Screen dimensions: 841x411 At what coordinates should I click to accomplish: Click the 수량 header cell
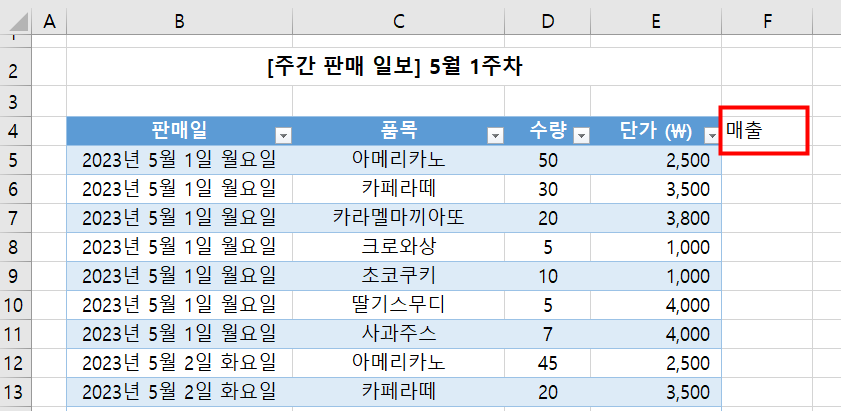point(548,131)
